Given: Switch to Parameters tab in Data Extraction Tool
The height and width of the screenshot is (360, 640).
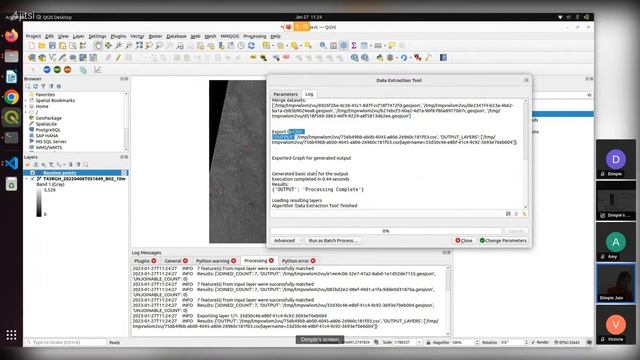Looking at the screenshot, I should pos(285,94).
